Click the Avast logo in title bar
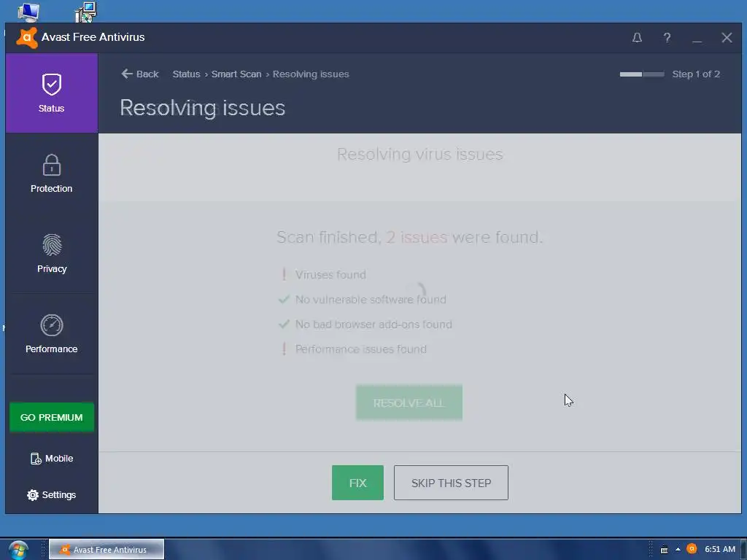 [27, 38]
